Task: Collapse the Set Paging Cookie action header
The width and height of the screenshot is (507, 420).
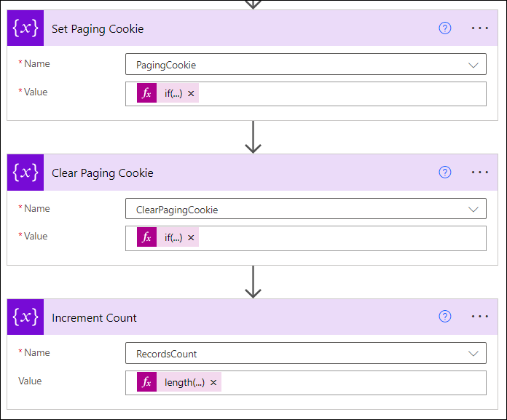Action: 252,28
